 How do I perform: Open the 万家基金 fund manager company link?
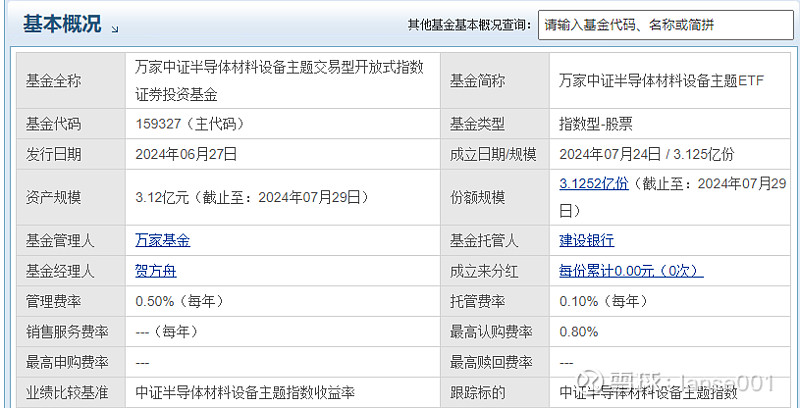tap(163, 240)
